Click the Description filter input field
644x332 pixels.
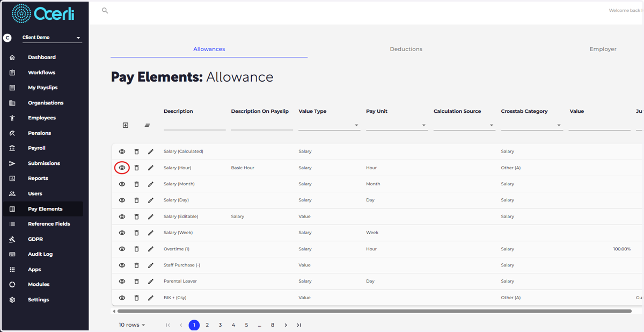click(194, 125)
